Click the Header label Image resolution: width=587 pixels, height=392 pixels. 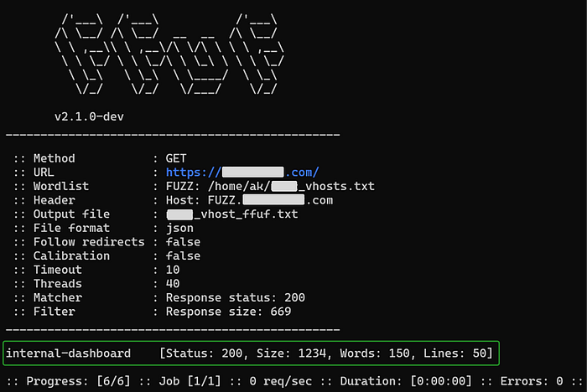click(x=55, y=200)
